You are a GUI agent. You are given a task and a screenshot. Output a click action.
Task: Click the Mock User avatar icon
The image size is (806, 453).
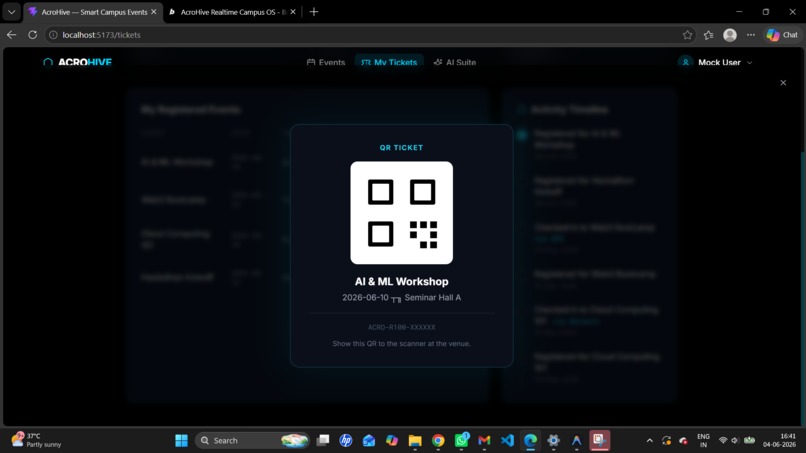tap(685, 62)
